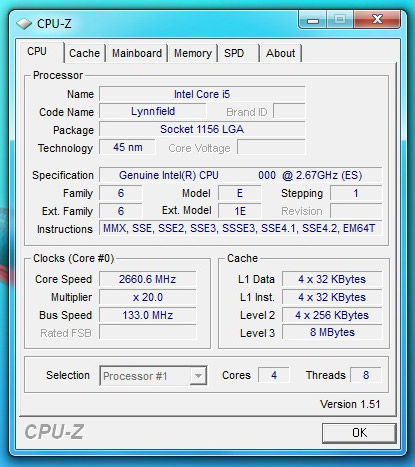The image size is (415, 467).
Task: Click the Bus Speed 133.0 MHz value
Action: click(148, 315)
